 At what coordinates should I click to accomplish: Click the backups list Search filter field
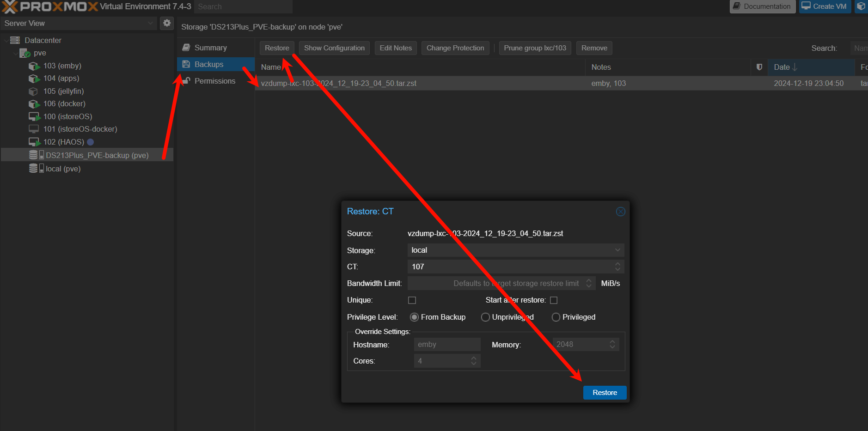859,48
